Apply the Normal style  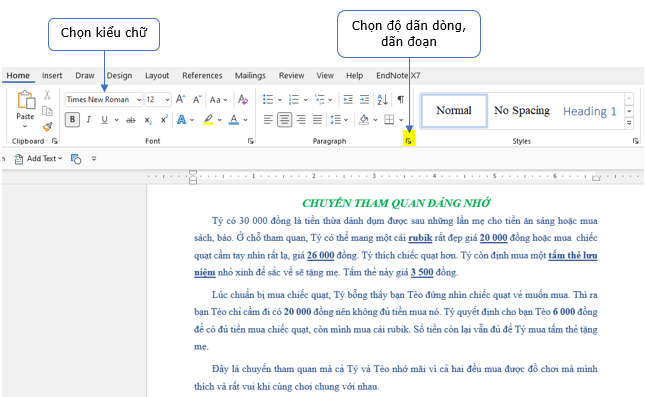454,110
